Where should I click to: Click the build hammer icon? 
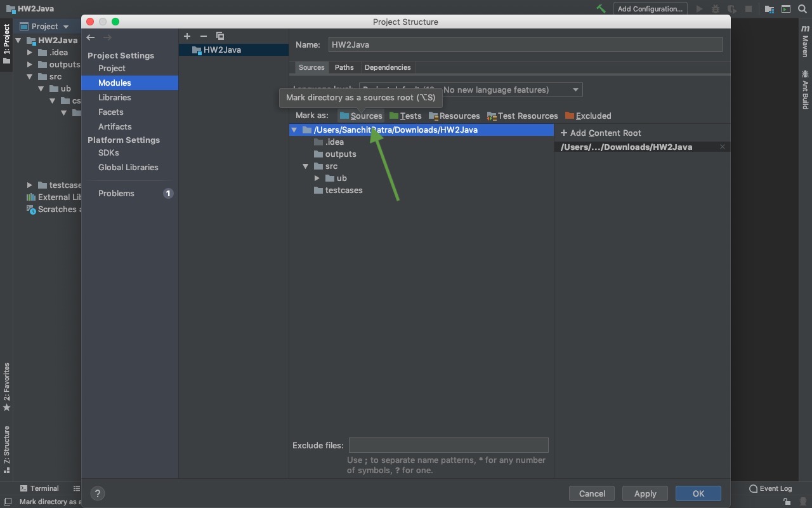click(601, 9)
